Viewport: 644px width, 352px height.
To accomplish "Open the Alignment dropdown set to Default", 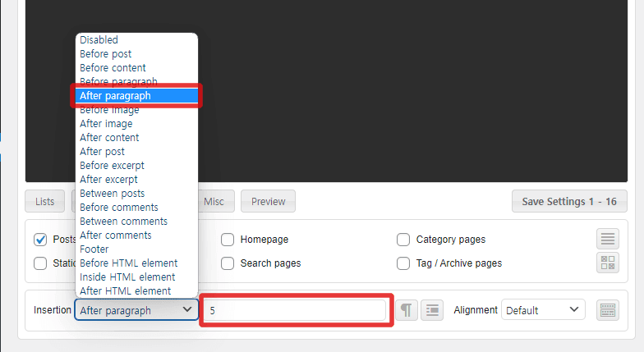I will (x=543, y=310).
